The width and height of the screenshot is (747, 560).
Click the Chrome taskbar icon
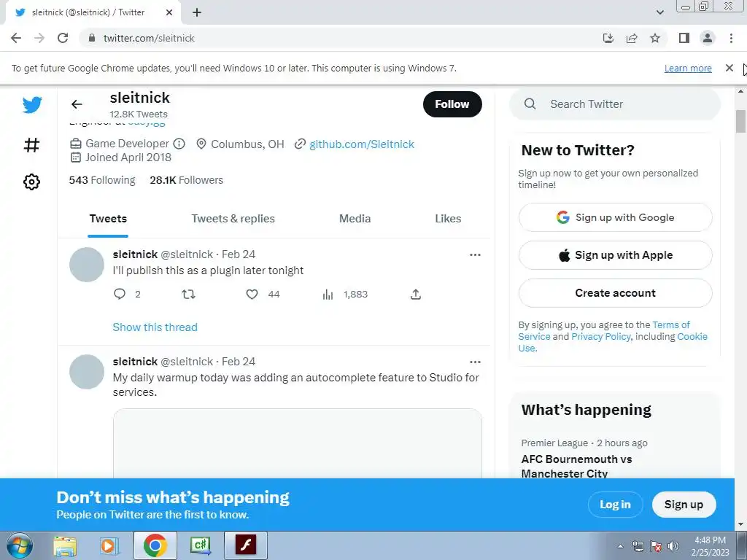(155, 545)
